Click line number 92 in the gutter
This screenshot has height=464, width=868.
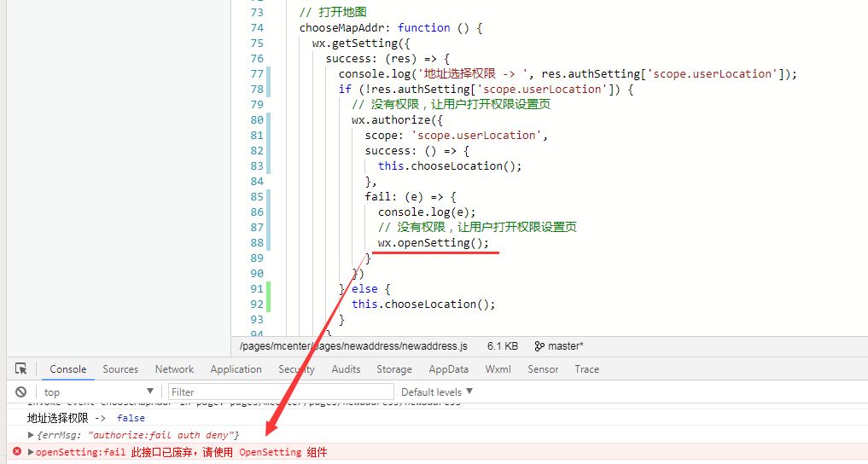[x=257, y=304]
